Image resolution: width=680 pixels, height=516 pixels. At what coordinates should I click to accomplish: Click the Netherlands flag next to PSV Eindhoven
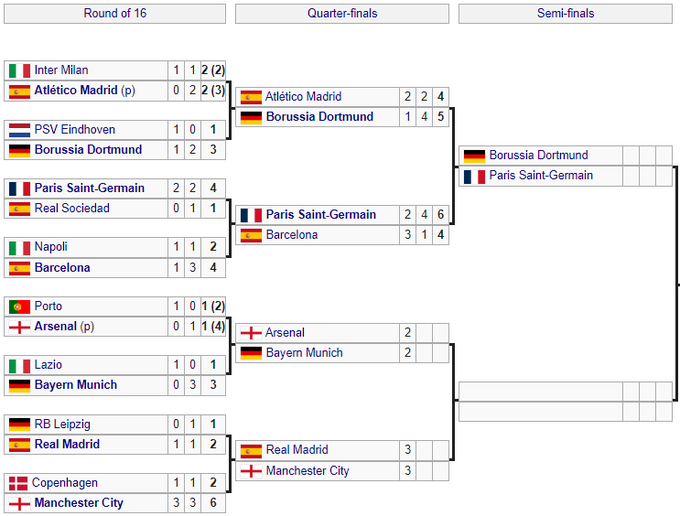[x=19, y=130]
